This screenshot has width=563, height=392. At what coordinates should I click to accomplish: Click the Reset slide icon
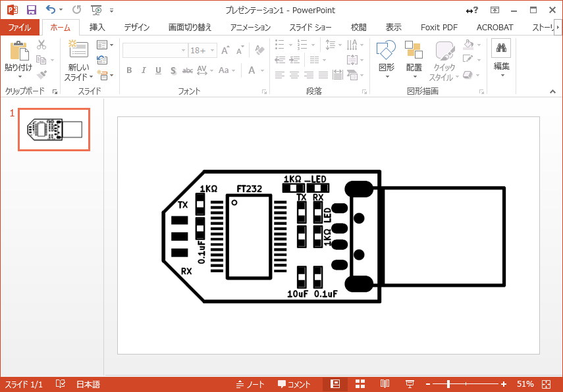point(102,60)
